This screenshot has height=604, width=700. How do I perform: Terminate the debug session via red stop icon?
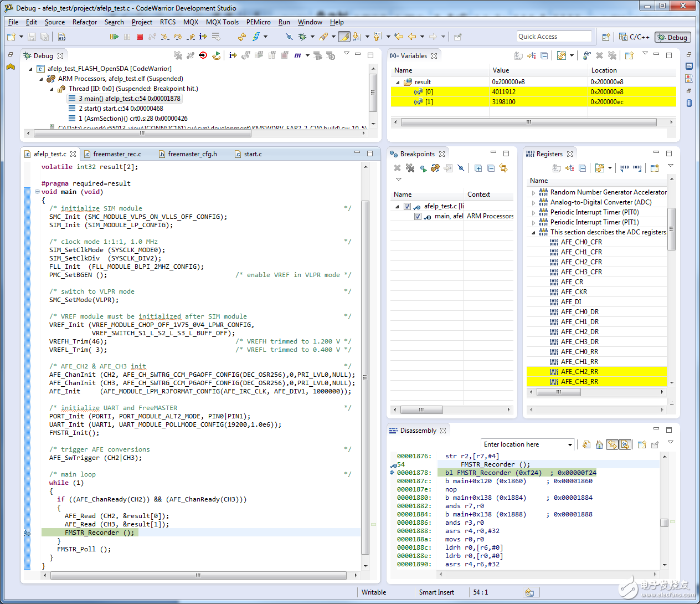pyautogui.click(x=140, y=37)
